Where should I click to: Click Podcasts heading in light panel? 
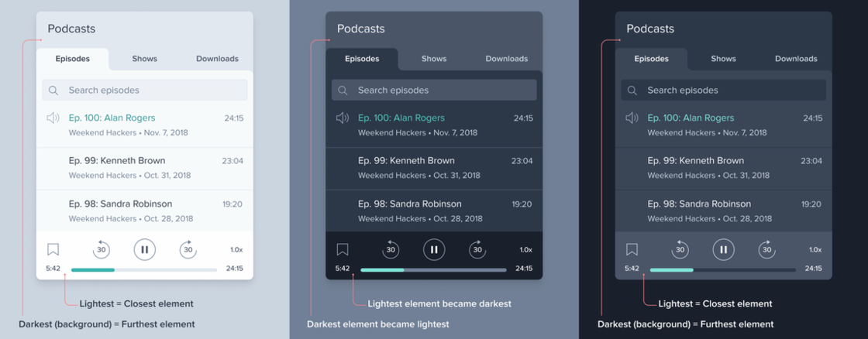point(71,29)
